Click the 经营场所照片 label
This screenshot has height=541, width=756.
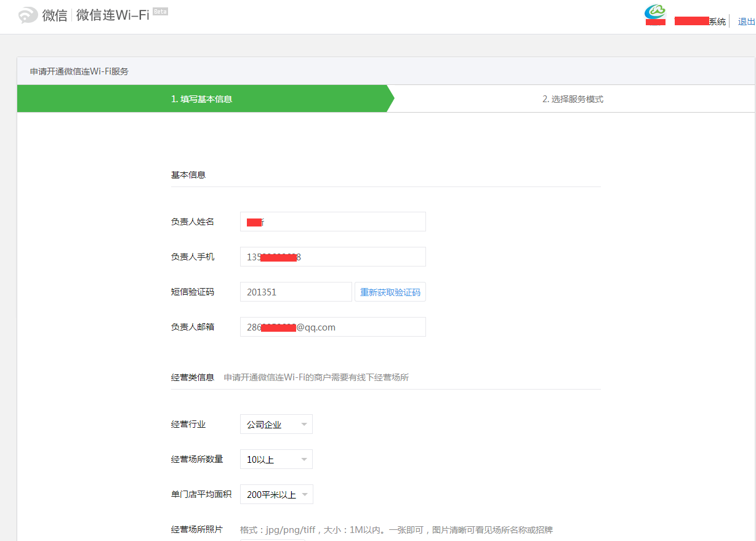[197, 529]
